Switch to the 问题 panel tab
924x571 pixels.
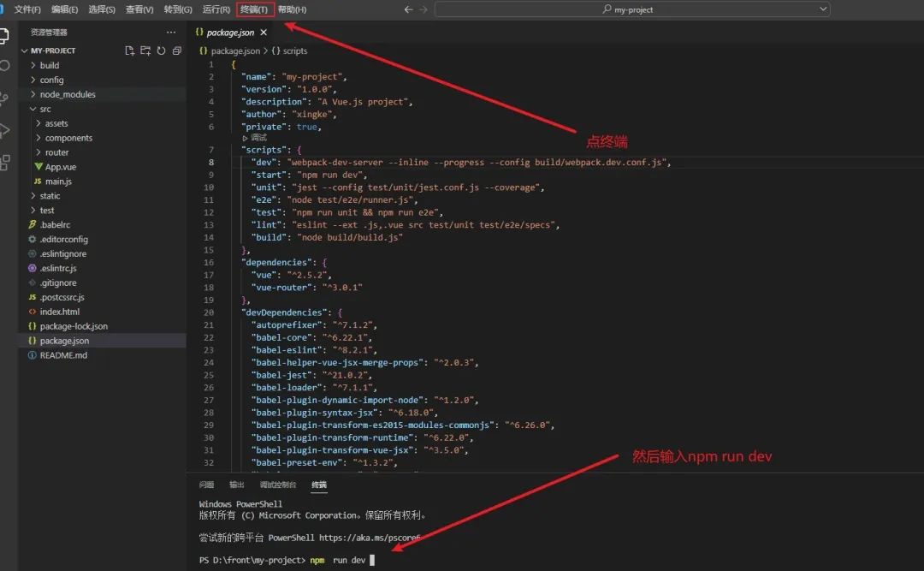pyautogui.click(x=206, y=485)
